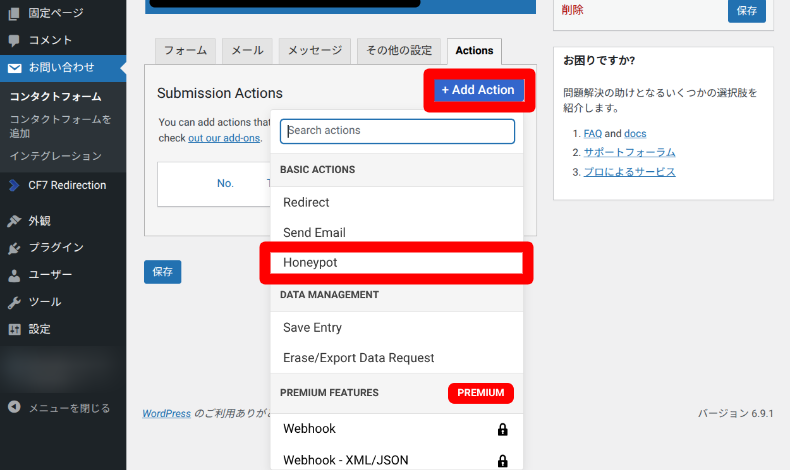This screenshot has height=470, width=790.
Task: Click the プラグイン plug icon
Action: (x=14, y=248)
